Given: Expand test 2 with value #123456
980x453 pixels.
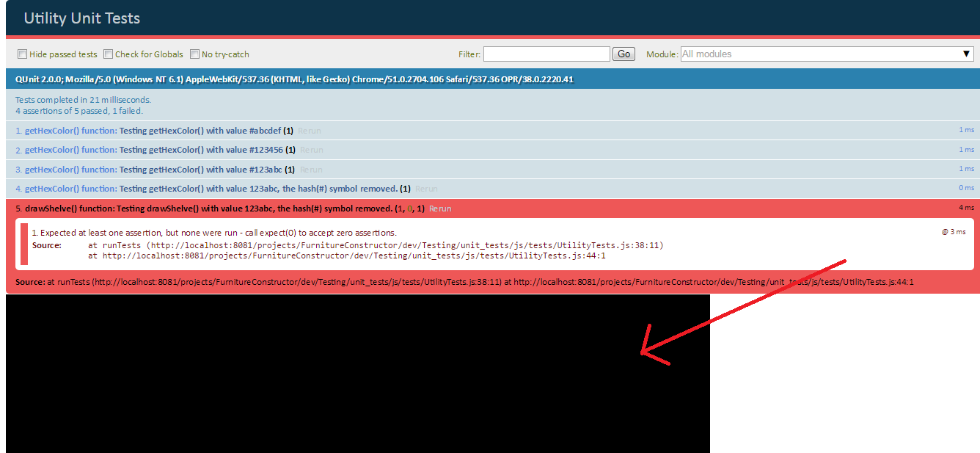Looking at the screenshot, I should pyautogui.click(x=154, y=150).
